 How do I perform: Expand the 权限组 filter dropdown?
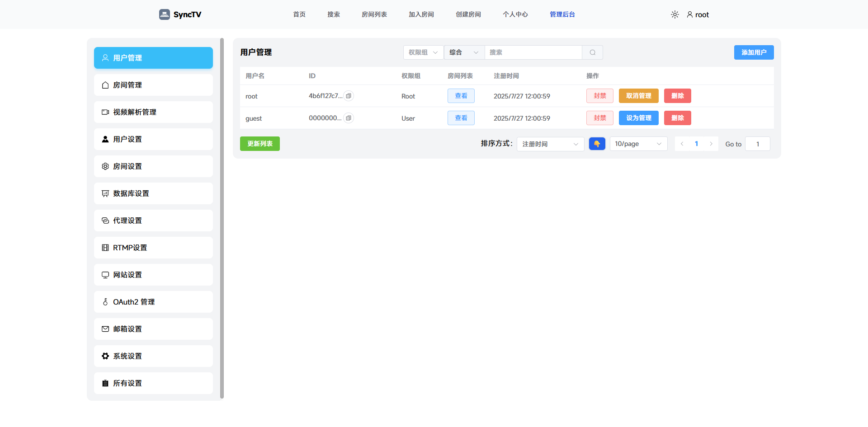pyautogui.click(x=423, y=52)
